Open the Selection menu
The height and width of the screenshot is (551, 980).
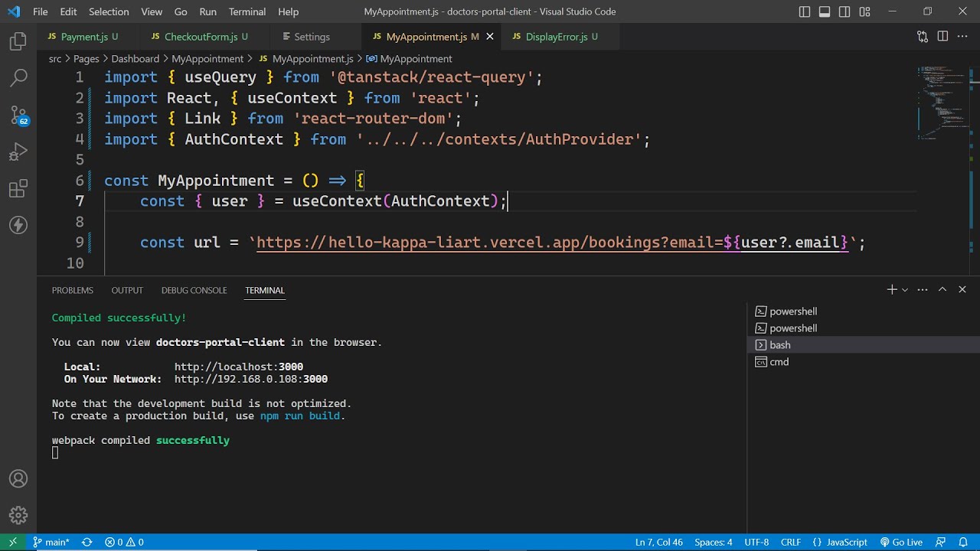click(109, 11)
